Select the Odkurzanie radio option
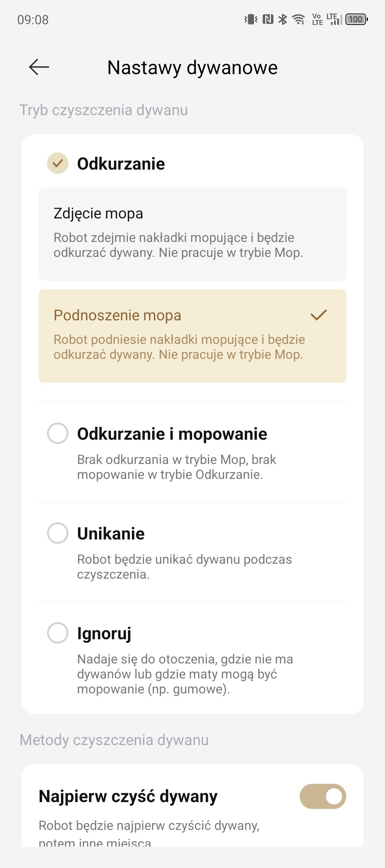 pyautogui.click(x=58, y=163)
